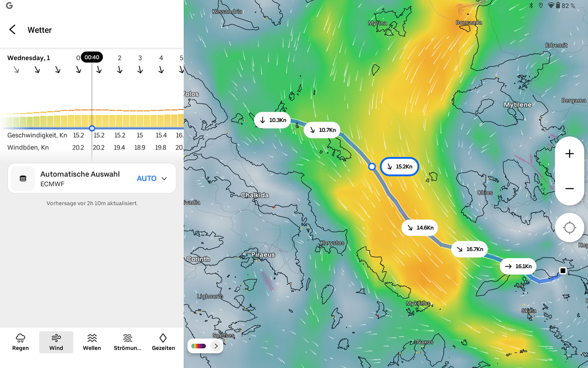
Task: Click the Mykonos label on the map
Action: click(418, 303)
